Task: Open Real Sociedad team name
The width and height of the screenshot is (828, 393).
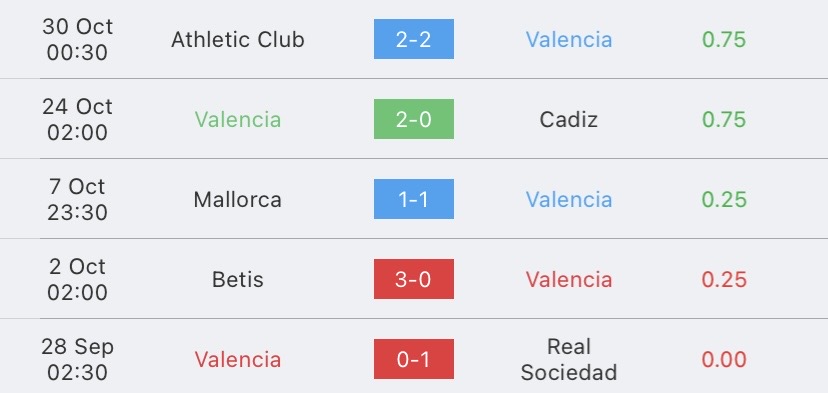Action: coord(569,359)
